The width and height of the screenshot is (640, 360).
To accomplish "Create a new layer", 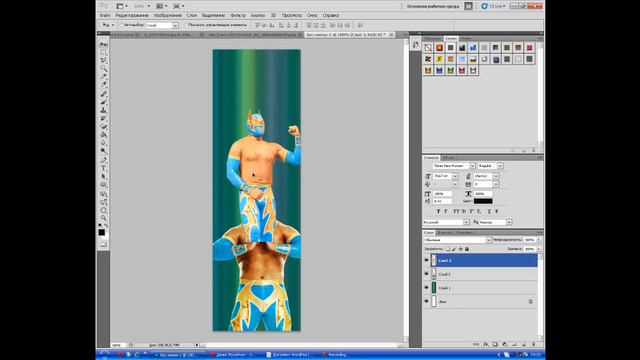I will 524,344.
